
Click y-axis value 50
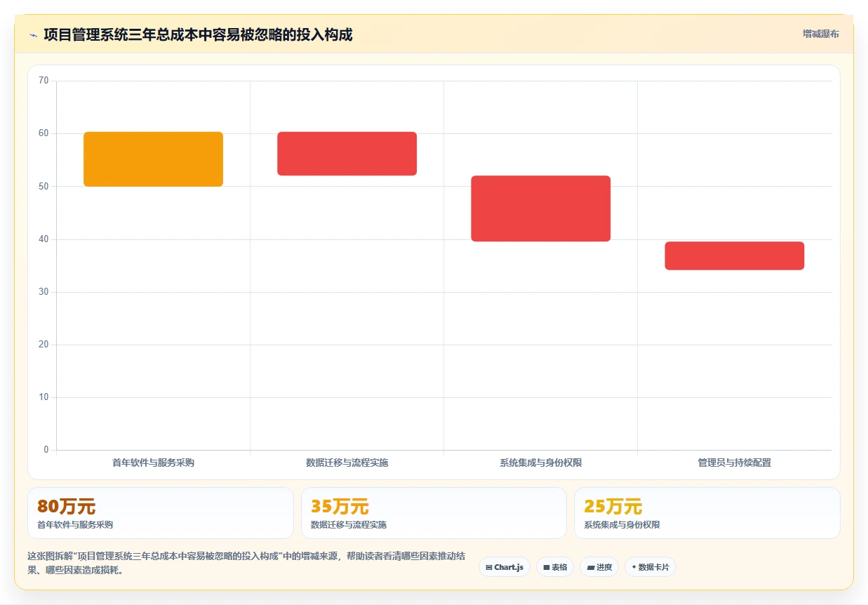click(x=44, y=186)
